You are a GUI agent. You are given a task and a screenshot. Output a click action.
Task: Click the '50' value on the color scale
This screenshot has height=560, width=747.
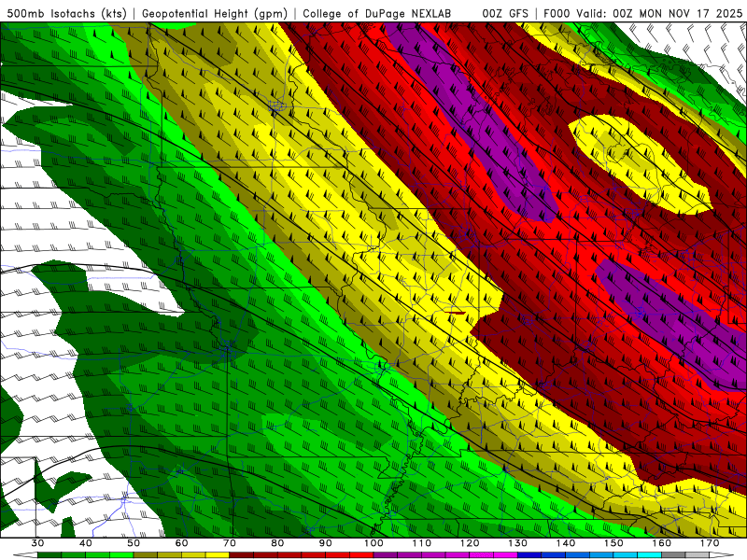pos(134,543)
